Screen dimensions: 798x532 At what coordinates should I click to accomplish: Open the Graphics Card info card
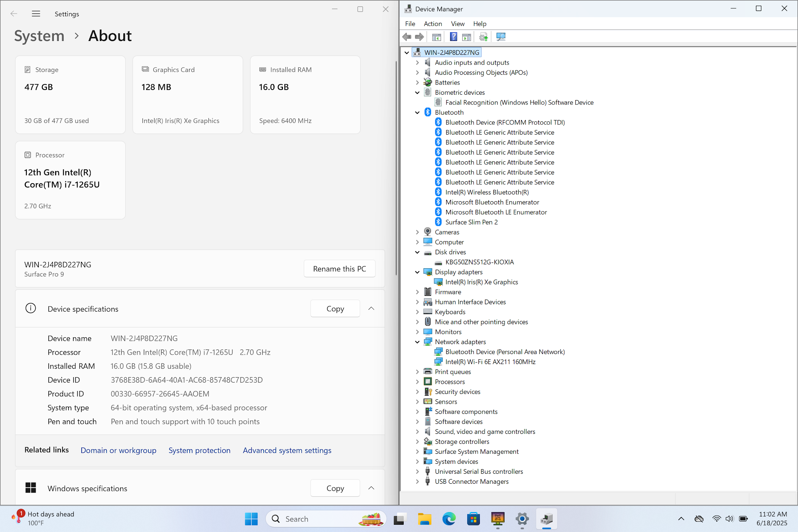pos(188,95)
